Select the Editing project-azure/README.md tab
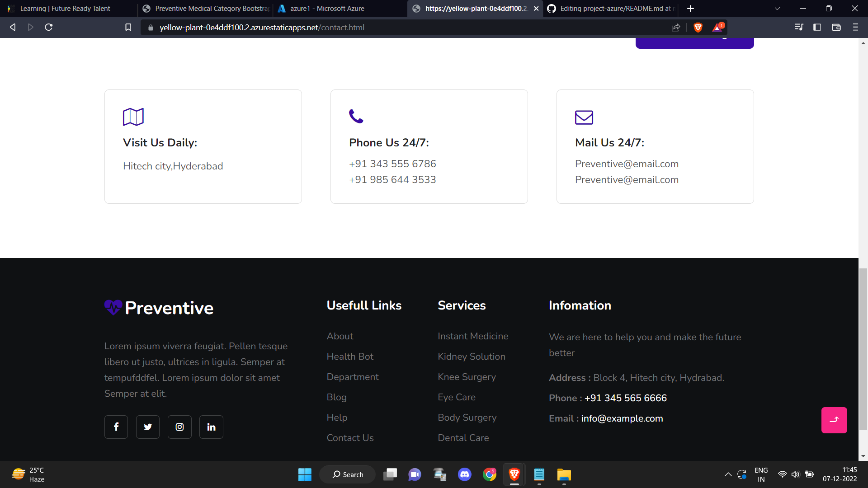868x488 pixels. pyautogui.click(x=610, y=8)
